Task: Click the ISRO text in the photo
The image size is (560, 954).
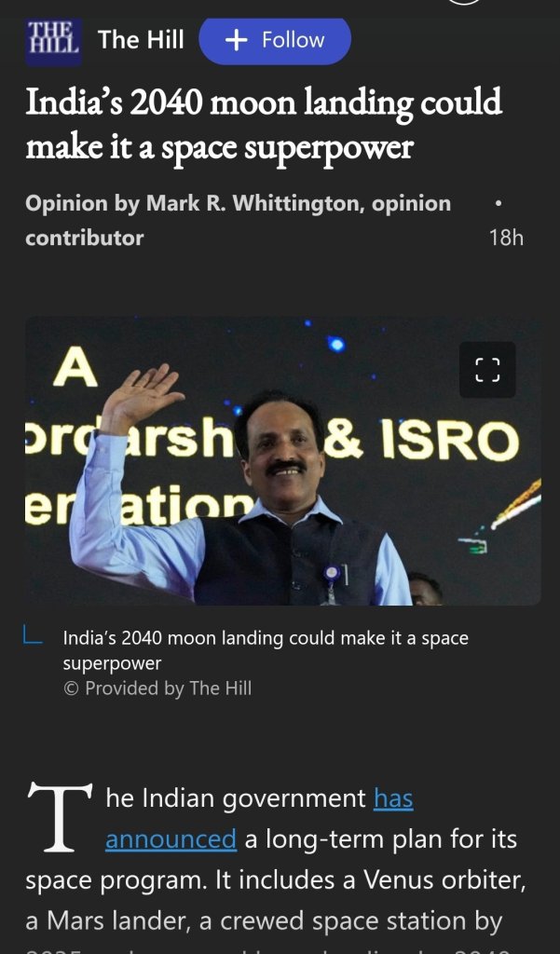Action: (450, 441)
